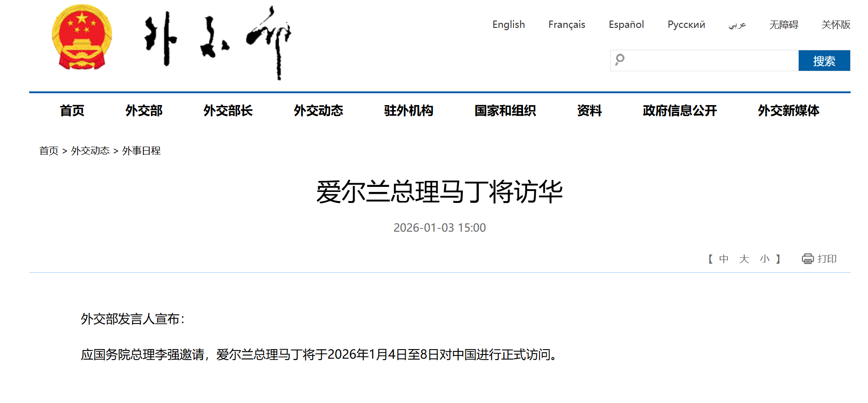Go to 外事日程 in breadcrumb
Image resolution: width=868 pixels, height=403 pixels.
[x=141, y=151]
